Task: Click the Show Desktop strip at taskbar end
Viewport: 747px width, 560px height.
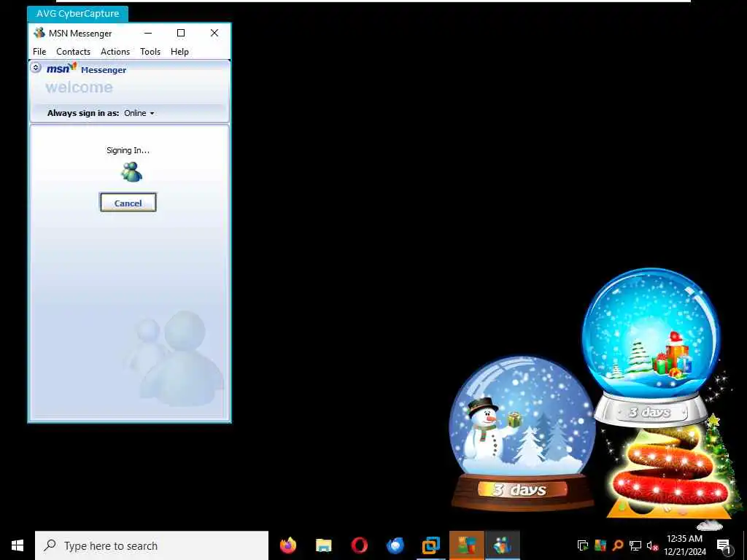Action: [x=745, y=545]
